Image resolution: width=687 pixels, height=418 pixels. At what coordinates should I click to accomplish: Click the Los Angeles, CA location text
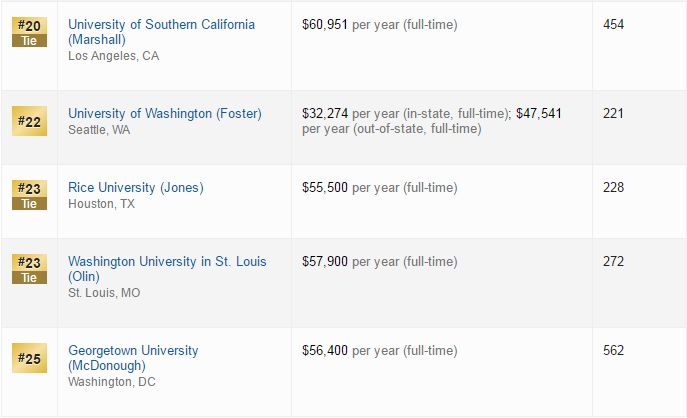click(x=113, y=56)
